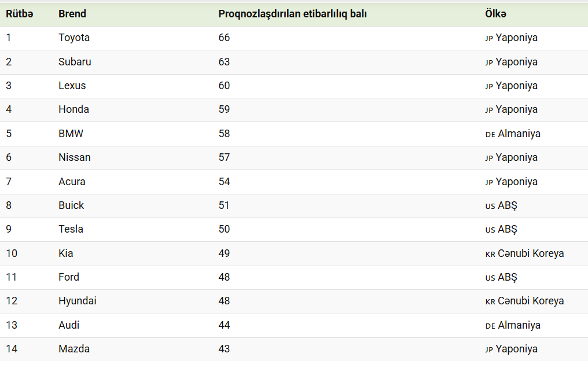Select the Rütbə column header

20,14
